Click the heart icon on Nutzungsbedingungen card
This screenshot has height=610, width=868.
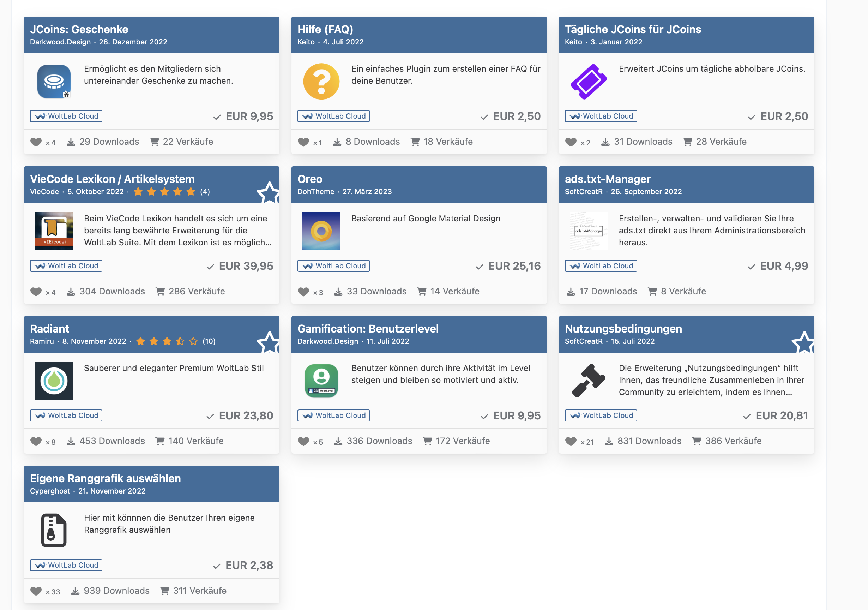[571, 441]
